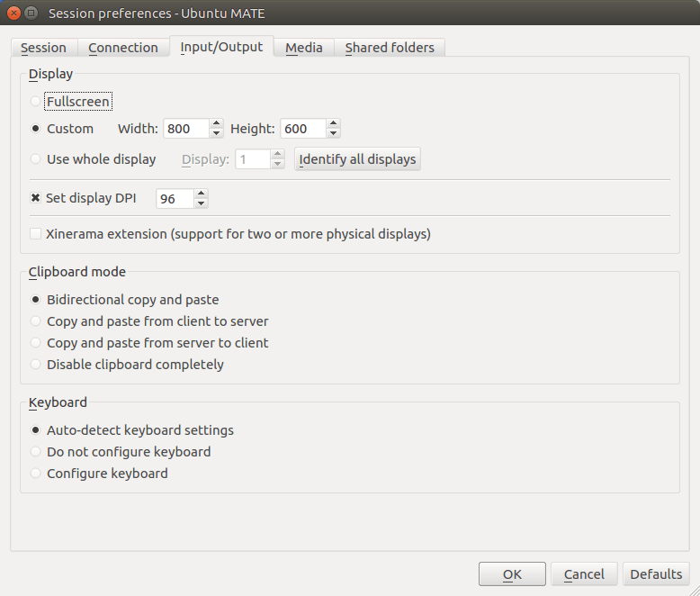
Task: Select the Input/Output tab
Action: 221,47
